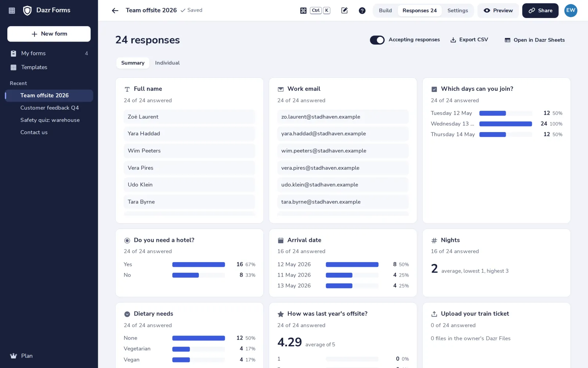Toggle Accepting responses switch
The image size is (588, 368).
[377, 40]
